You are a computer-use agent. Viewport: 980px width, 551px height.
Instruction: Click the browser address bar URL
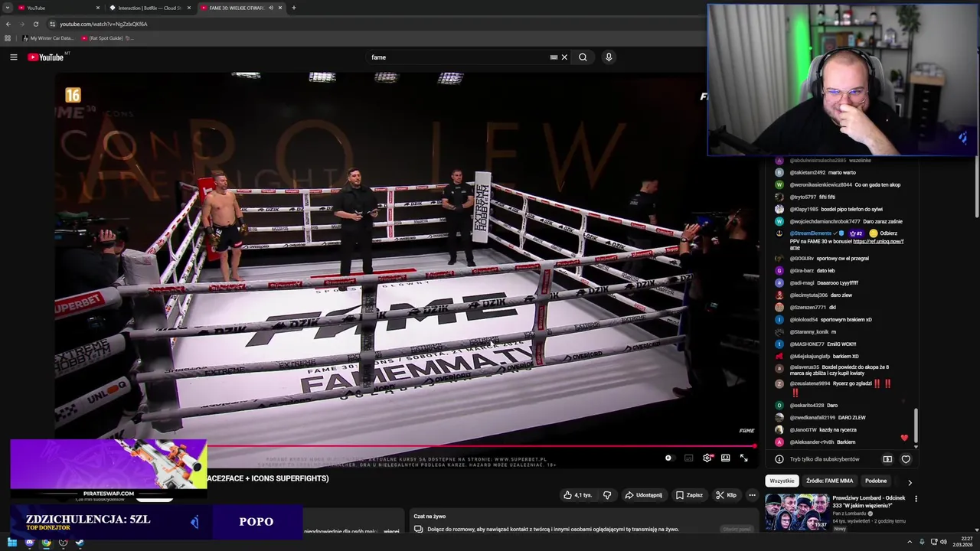coord(103,24)
